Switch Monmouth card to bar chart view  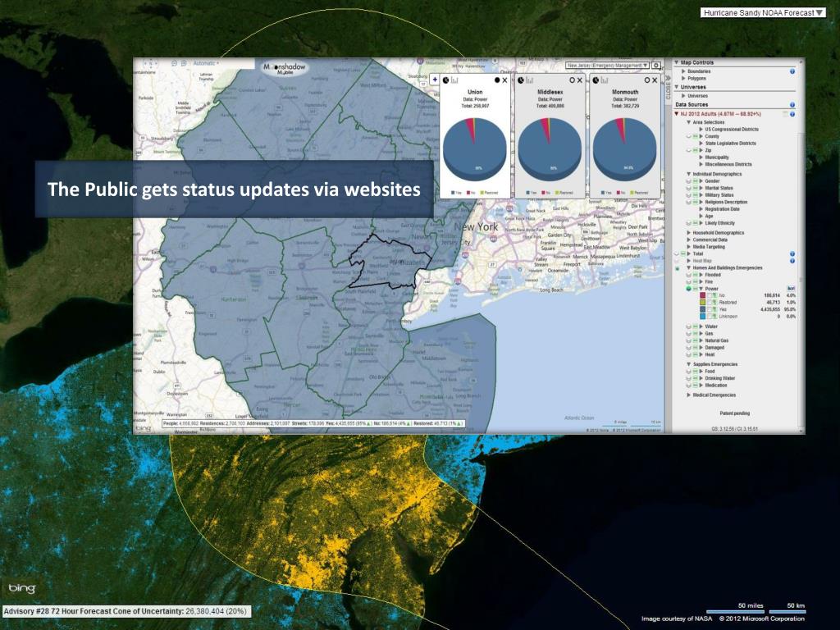(x=605, y=80)
